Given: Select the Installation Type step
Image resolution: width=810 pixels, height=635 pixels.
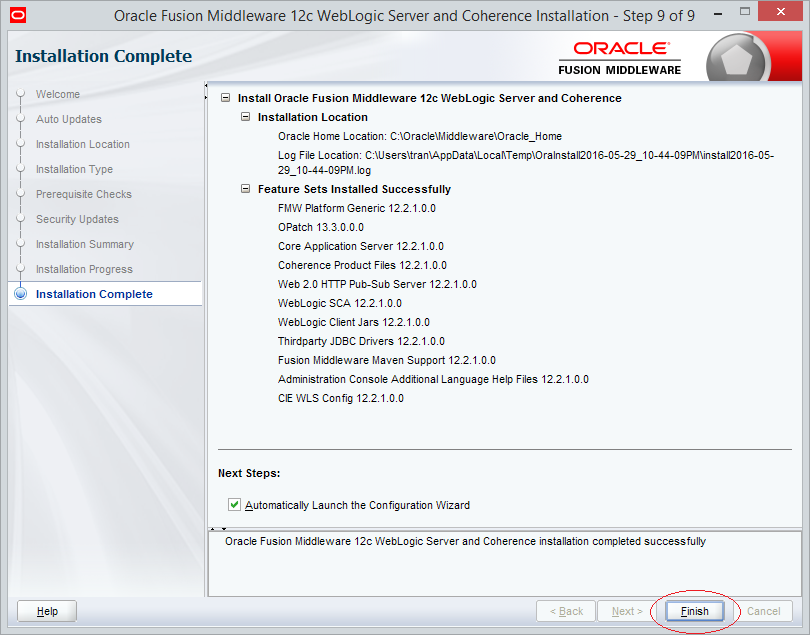Looking at the screenshot, I should (74, 169).
